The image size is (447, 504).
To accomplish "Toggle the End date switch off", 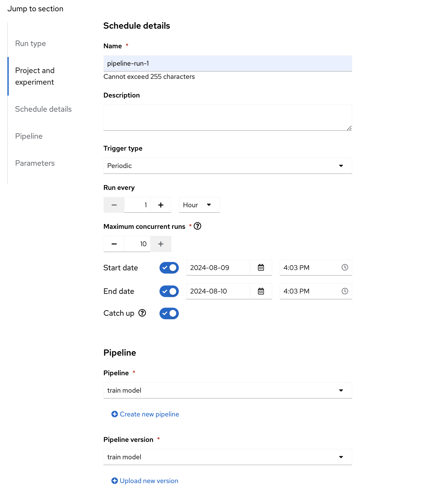I will tap(169, 291).
